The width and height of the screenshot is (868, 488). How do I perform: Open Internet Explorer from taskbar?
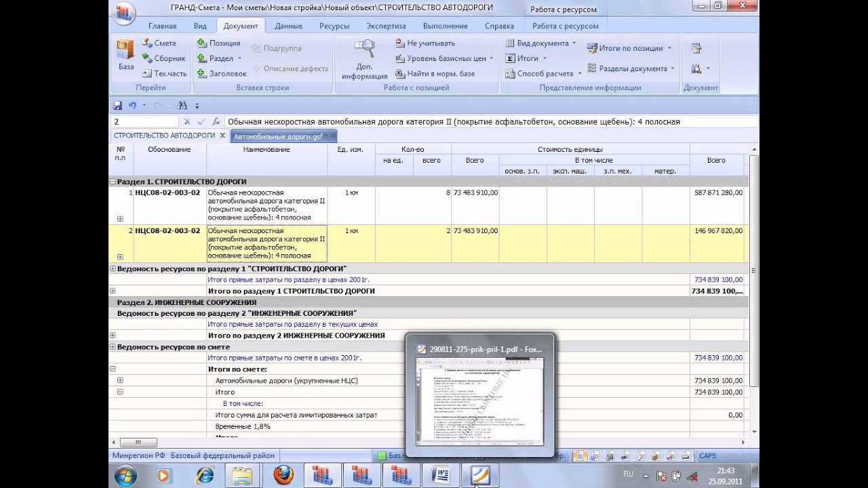(x=205, y=476)
